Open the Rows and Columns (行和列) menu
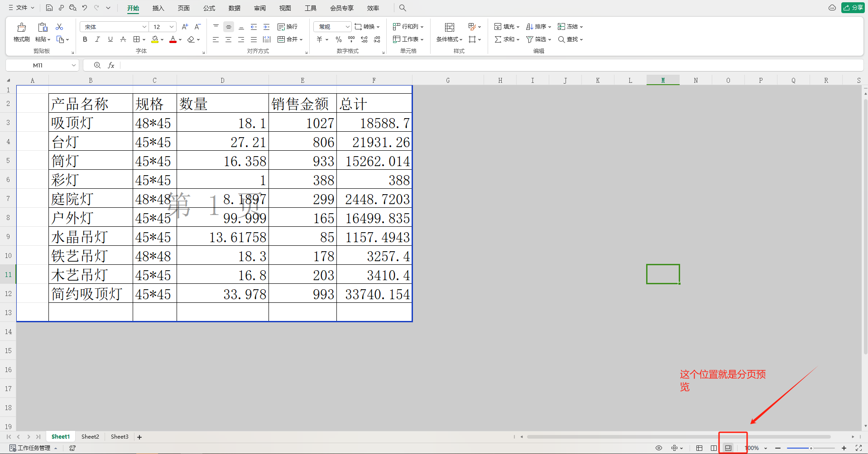Screen dimensions: 868x454 [x=408, y=27]
